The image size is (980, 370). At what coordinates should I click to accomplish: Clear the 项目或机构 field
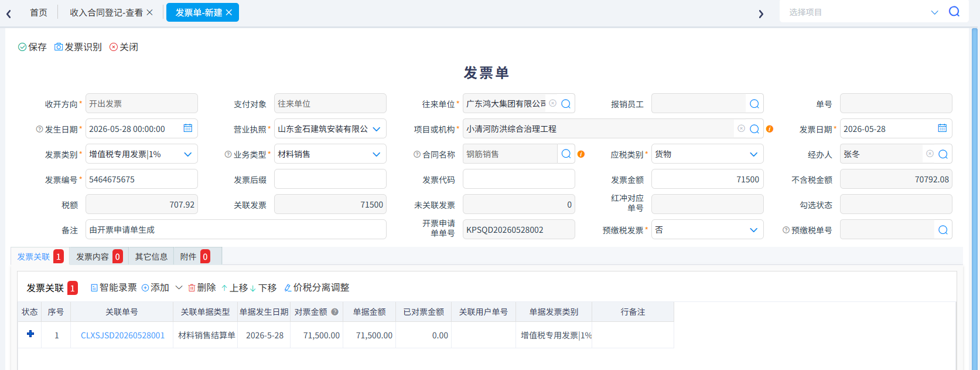[742, 128]
